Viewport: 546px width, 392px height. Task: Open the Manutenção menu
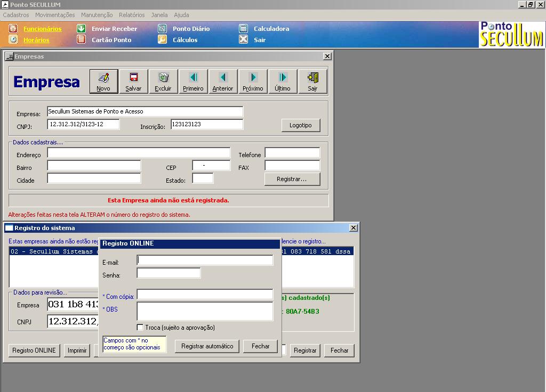(x=97, y=15)
